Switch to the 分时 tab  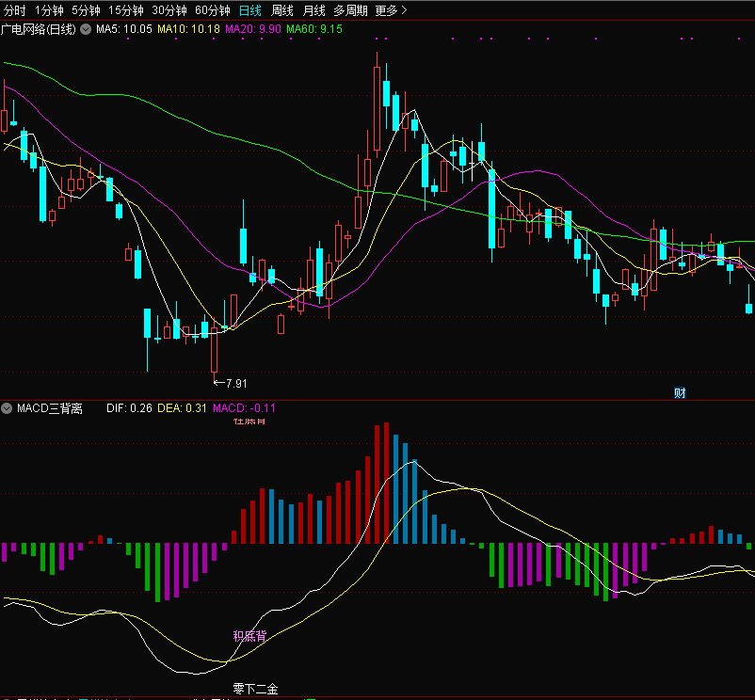point(15,10)
